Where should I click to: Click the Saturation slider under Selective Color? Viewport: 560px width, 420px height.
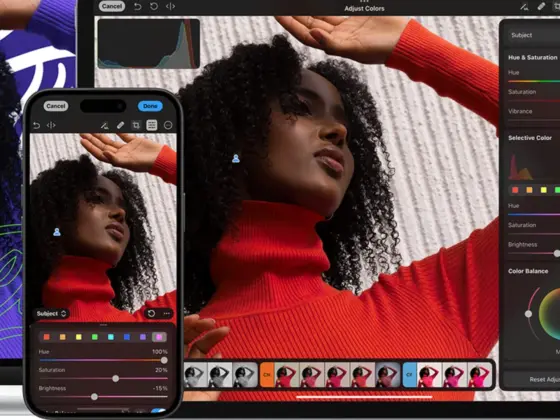[534, 234]
